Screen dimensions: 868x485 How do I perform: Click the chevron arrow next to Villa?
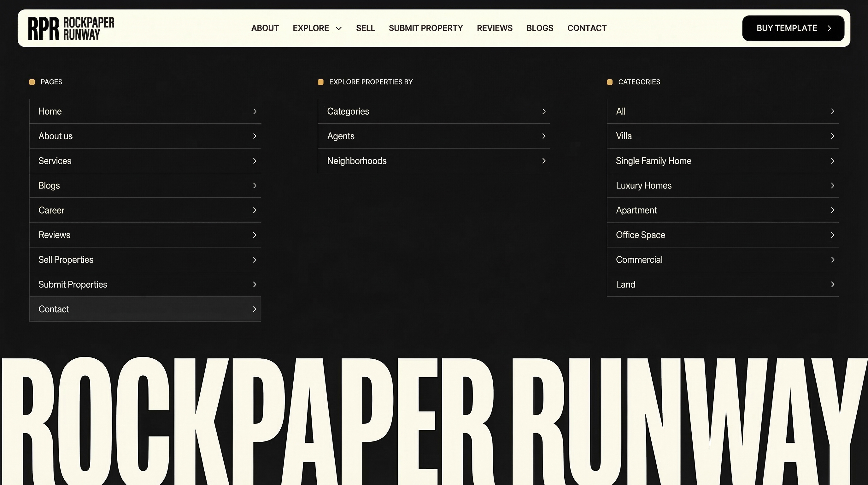click(832, 136)
